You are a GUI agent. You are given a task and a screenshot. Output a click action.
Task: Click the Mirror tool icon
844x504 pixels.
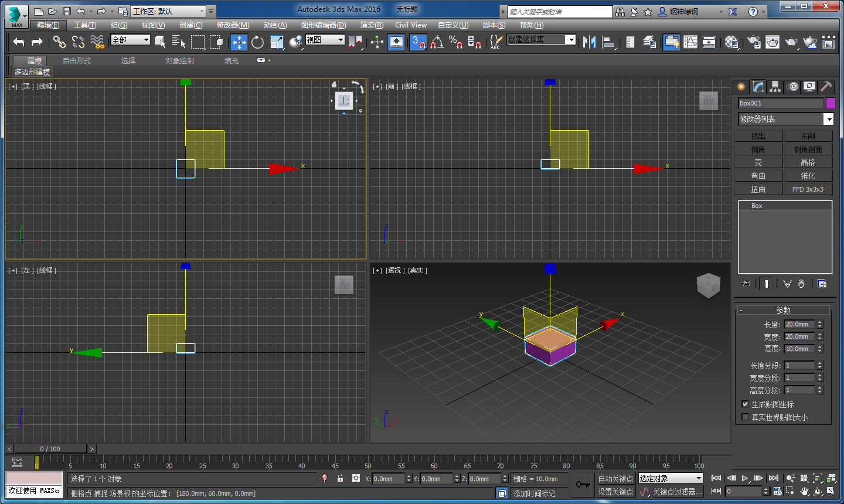click(589, 42)
